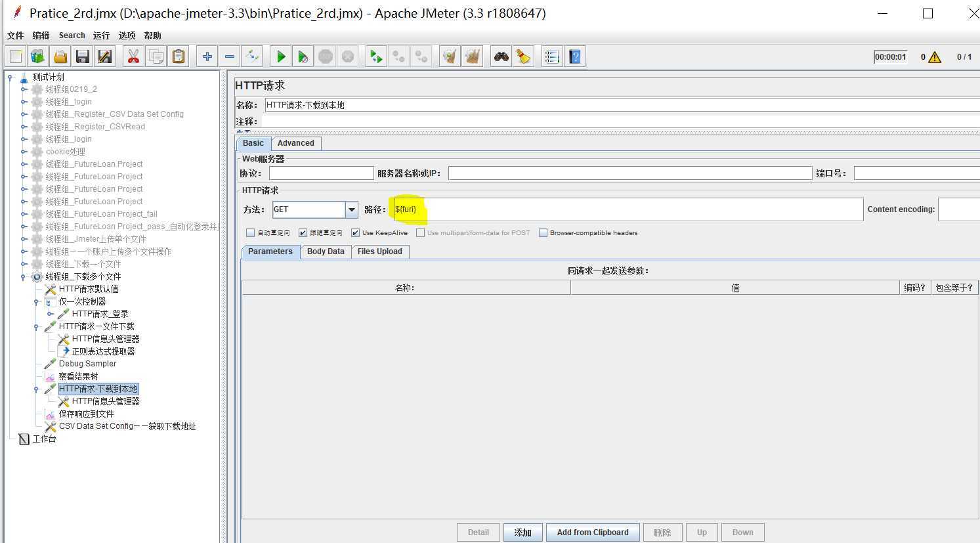Viewport: 980px width, 543px height.
Task: Open Search with the binoculars icon
Action: click(501, 56)
